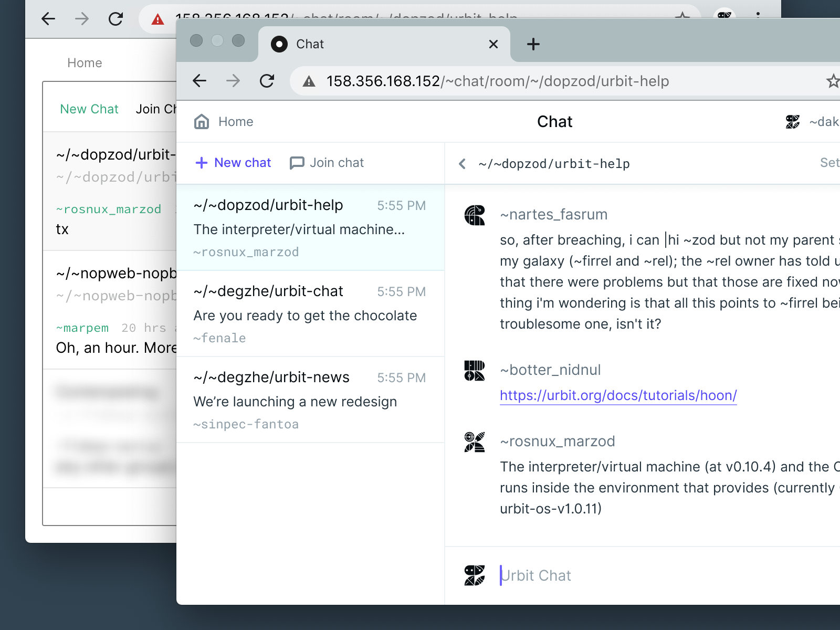Open the chat Settings link in the room header
Viewport: 840px width, 630px height.
[x=830, y=163]
